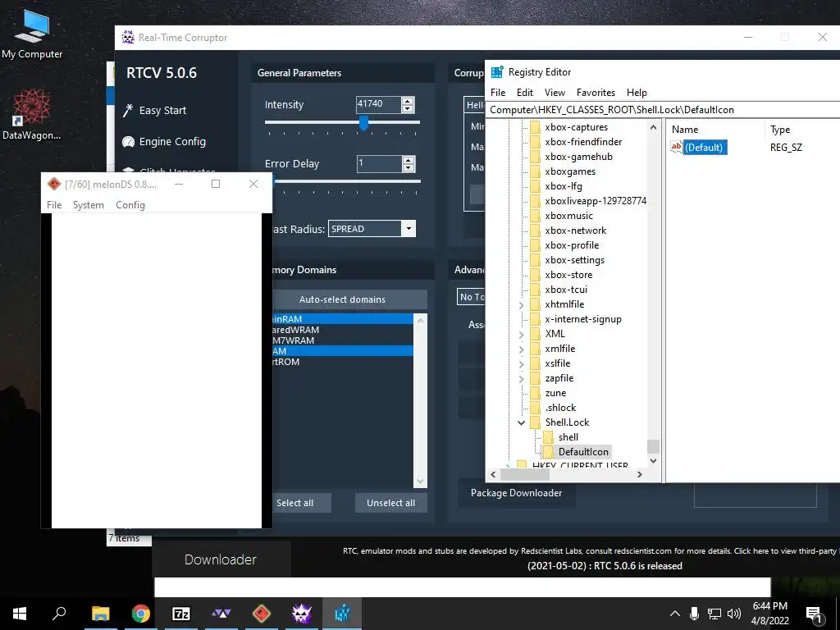Click the registry tree scroll-down arrow
The image size is (840, 630).
click(x=653, y=460)
